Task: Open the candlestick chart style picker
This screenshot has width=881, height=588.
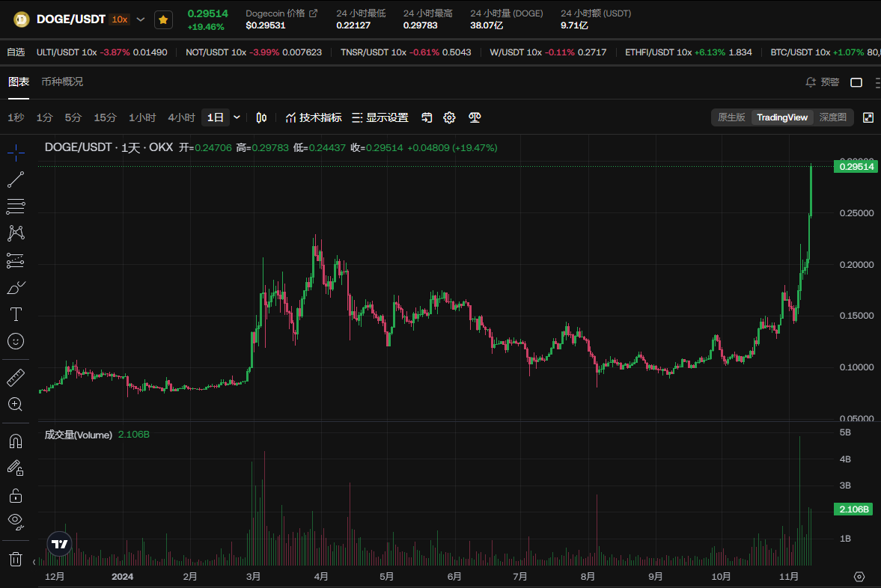Action: pos(261,117)
